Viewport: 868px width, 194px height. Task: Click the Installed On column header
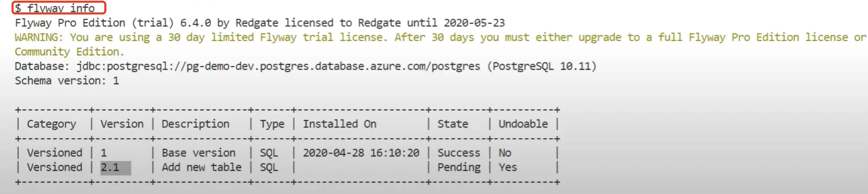coord(339,124)
